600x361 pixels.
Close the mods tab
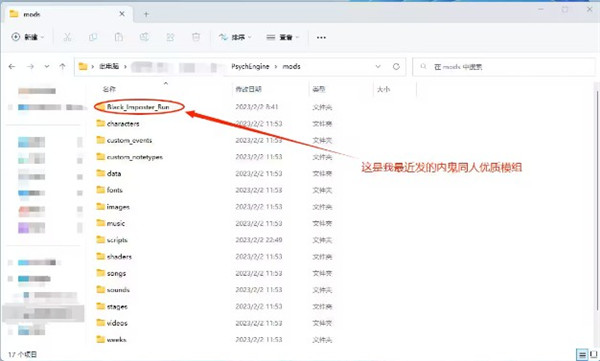point(122,14)
